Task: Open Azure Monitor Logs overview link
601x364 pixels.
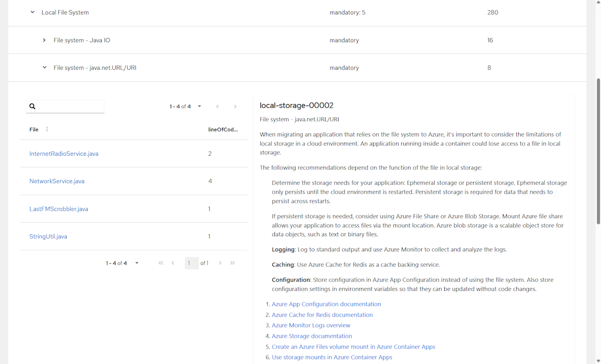Action: coord(311,325)
